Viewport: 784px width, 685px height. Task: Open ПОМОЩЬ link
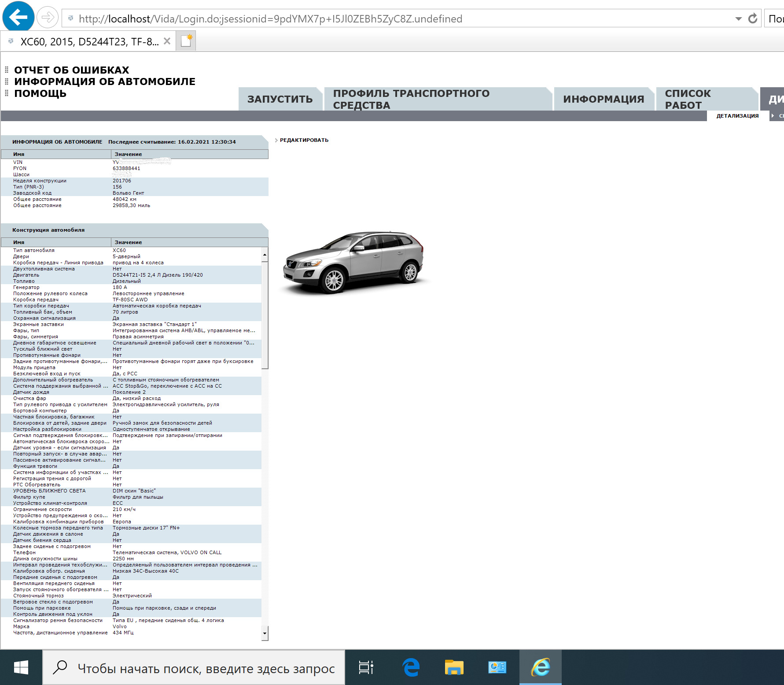40,93
